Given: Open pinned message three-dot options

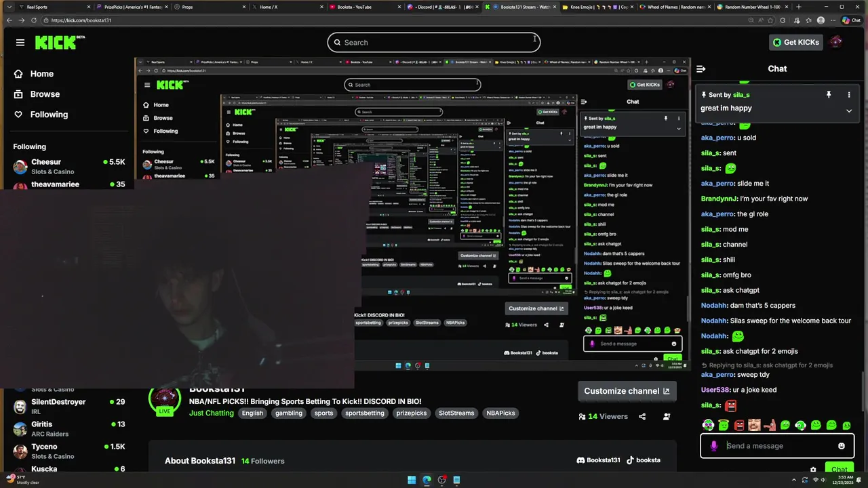Looking at the screenshot, I should [x=848, y=95].
